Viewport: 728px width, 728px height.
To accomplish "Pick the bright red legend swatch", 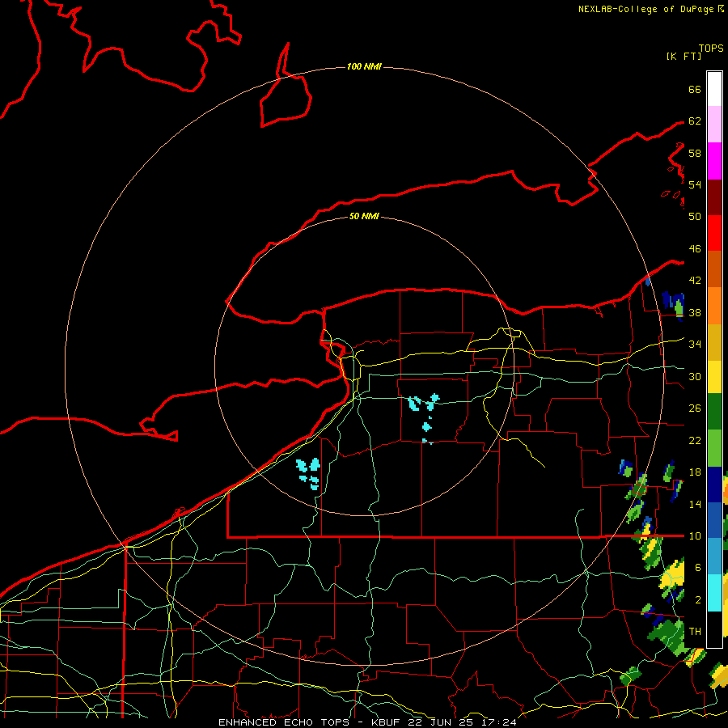I will pos(714,233).
